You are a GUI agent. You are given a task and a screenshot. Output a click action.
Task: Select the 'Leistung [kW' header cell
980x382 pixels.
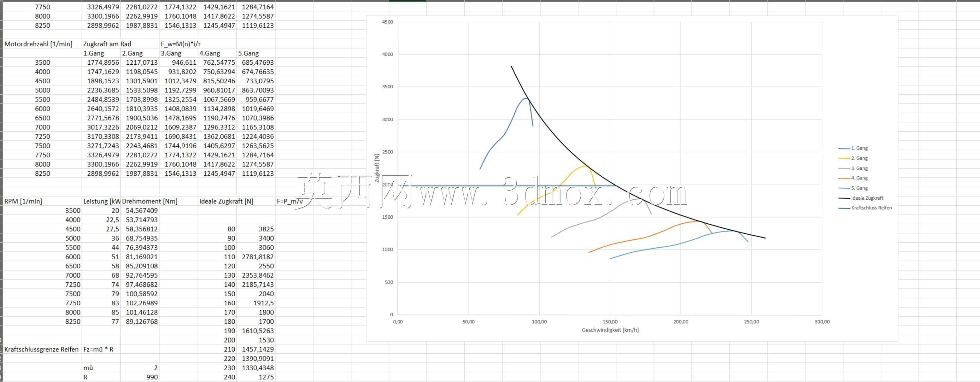[x=102, y=201]
